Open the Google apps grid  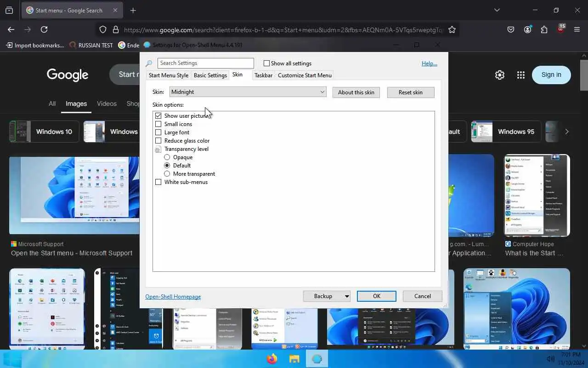520,75
